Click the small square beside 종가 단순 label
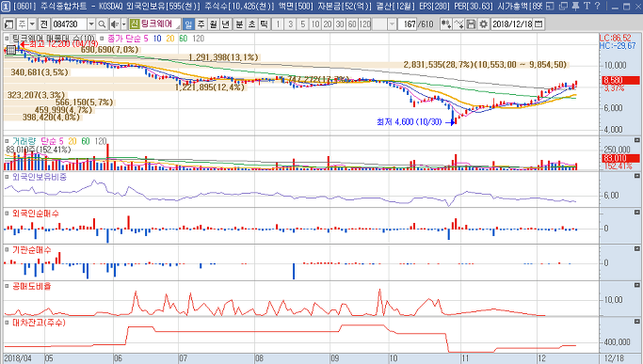The image size is (643, 364). pyautogui.click(x=102, y=39)
